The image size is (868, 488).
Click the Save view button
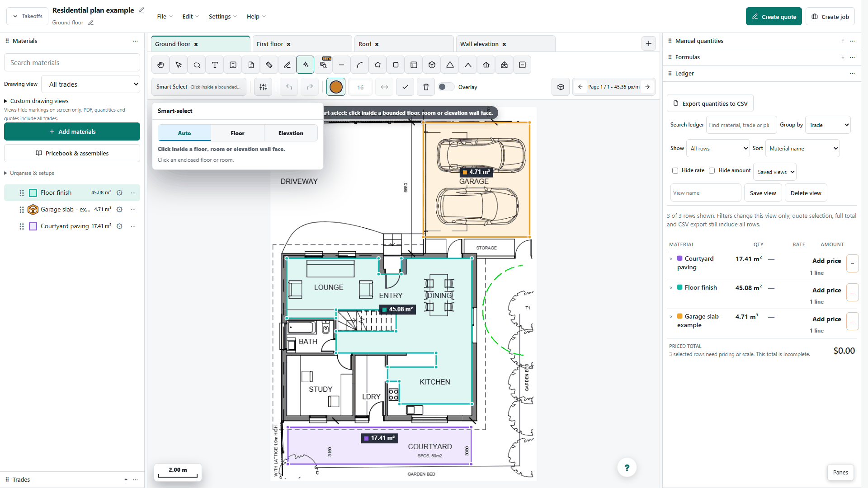pyautogui.click(x=763, y=193)
